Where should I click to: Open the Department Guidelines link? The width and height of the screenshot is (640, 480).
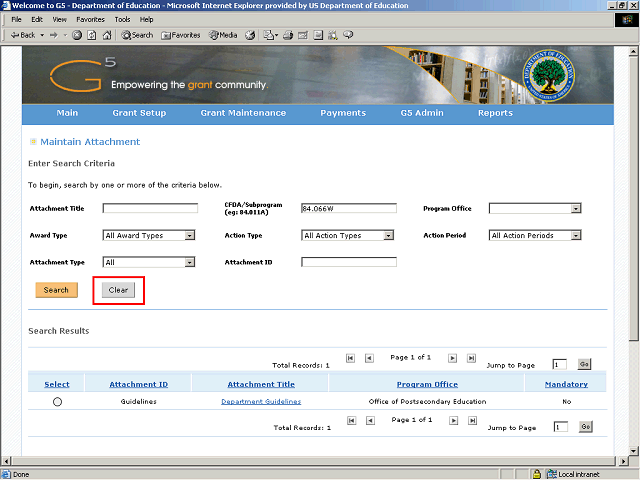(x=261, y=402)
